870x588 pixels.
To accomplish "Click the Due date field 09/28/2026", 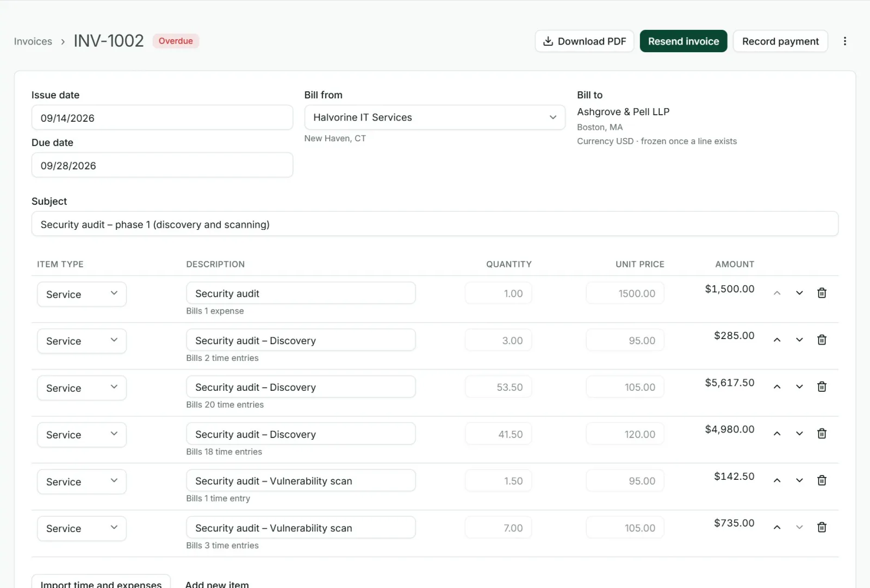I will click(x=162, y=165).
